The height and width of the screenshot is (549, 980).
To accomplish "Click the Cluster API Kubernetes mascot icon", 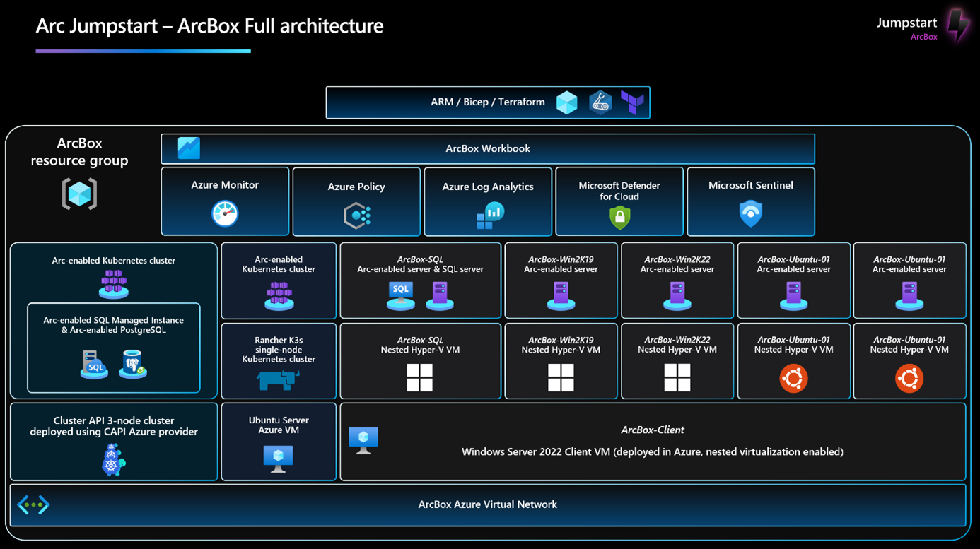I will [113, 459].
